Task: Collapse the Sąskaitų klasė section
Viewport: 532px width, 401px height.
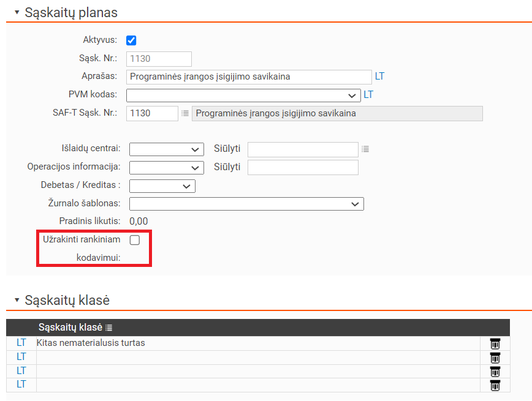Action: (17, 300)
